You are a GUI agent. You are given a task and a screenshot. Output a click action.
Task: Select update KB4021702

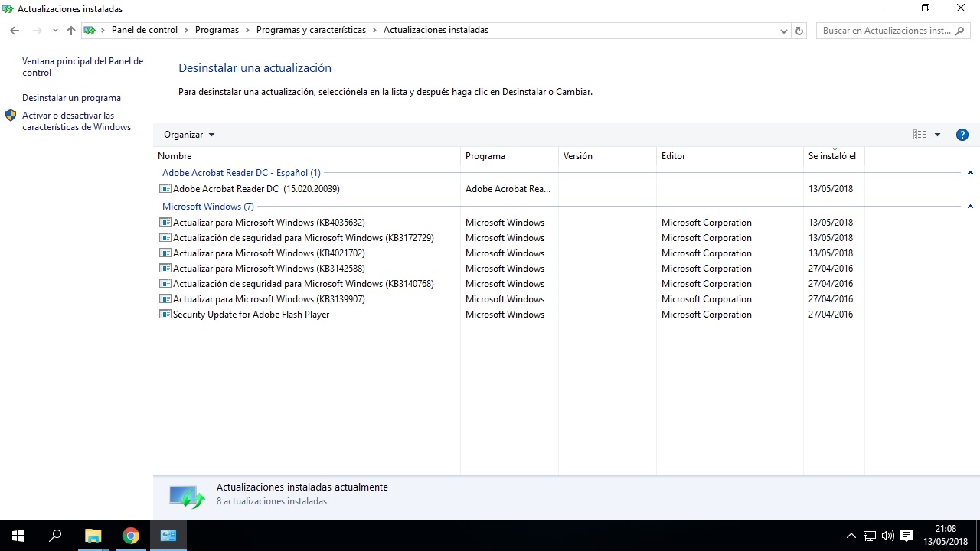click(x=269, y=253)
